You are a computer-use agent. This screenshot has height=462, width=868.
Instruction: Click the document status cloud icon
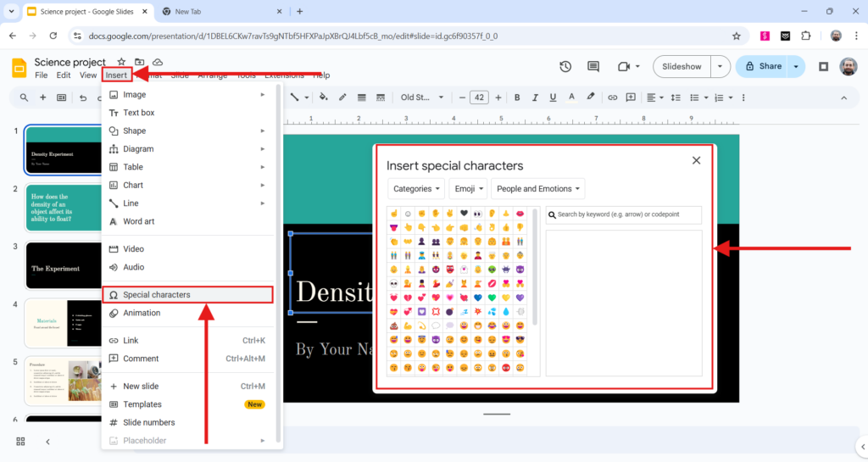(158, 62)
